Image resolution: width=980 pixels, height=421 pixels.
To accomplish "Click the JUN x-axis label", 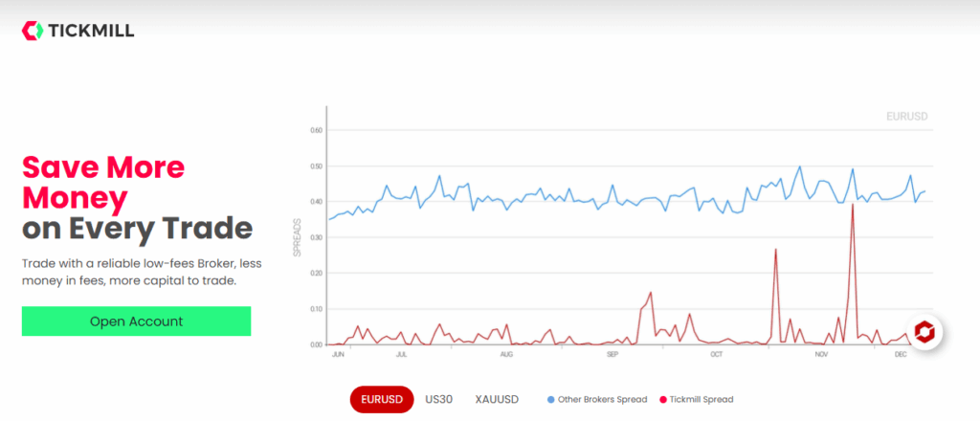I will pos(338,355).
